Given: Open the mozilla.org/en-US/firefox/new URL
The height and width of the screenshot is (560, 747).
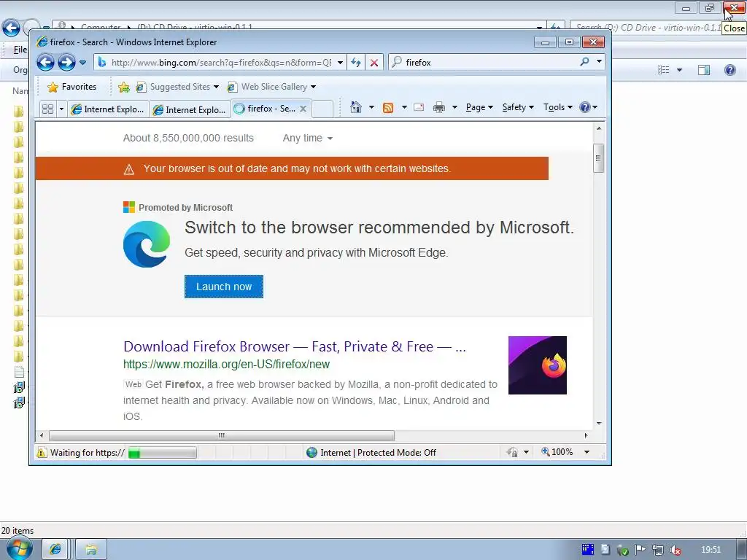Looking at the screenshot, I should (226, 365).
